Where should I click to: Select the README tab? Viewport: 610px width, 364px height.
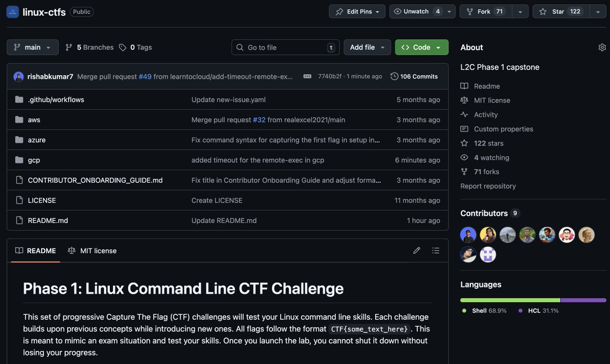[x=36, y=250]
